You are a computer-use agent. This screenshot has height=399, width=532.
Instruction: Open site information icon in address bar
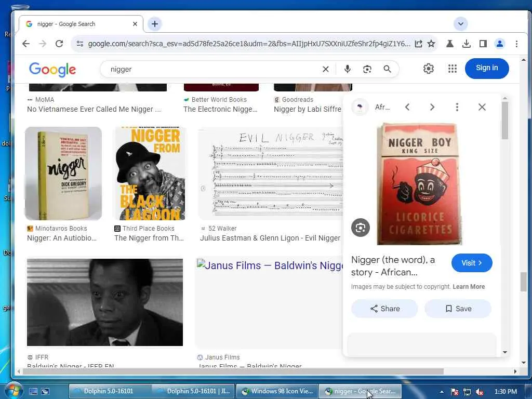click(x=79, y=44)
